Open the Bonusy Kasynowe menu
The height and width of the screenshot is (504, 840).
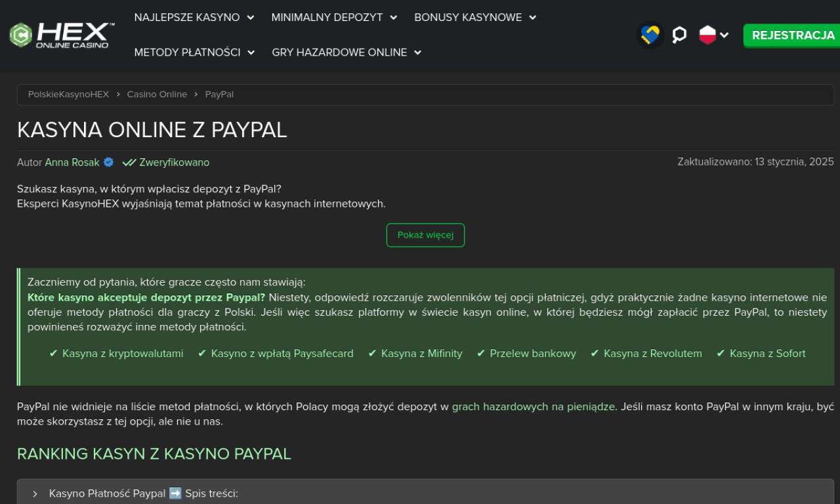tap(468, 18)
